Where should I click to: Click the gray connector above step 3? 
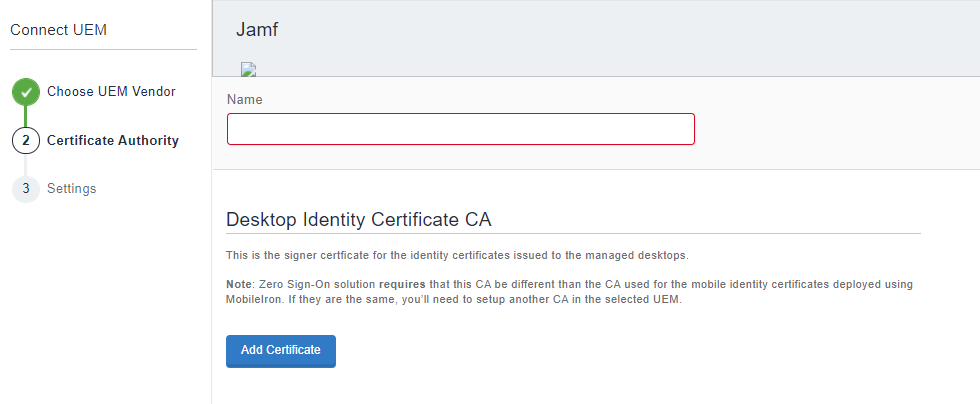coord(26,165)
